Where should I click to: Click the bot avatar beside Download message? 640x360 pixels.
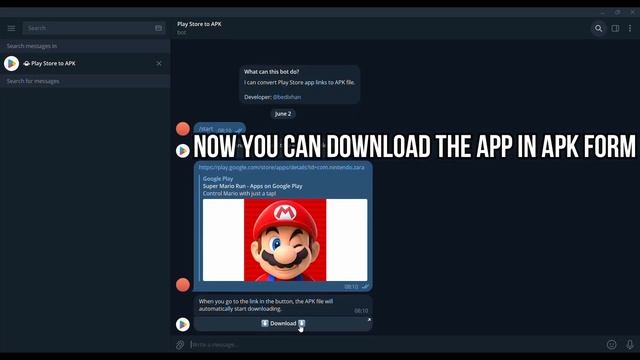click(183, 324)
